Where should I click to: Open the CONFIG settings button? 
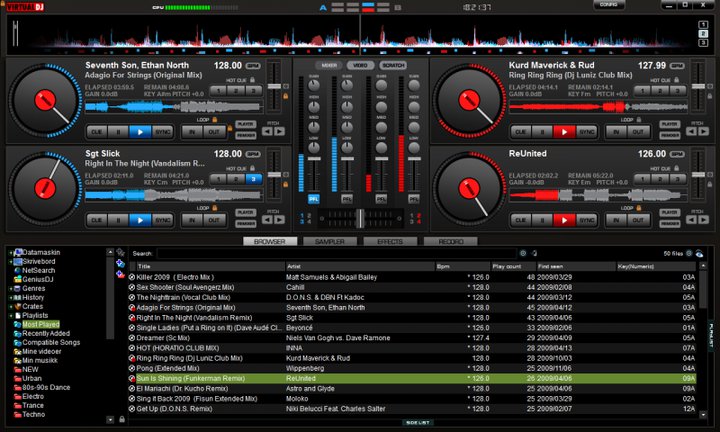coord(608,5)
